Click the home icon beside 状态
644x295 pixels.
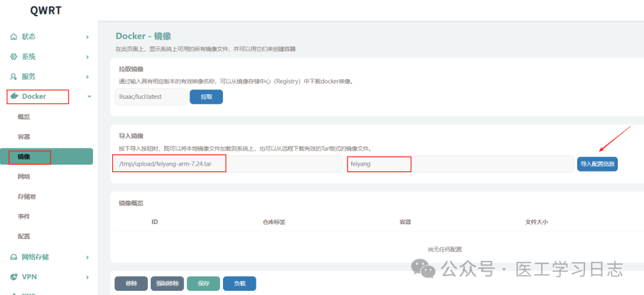(x=14, y=37)
